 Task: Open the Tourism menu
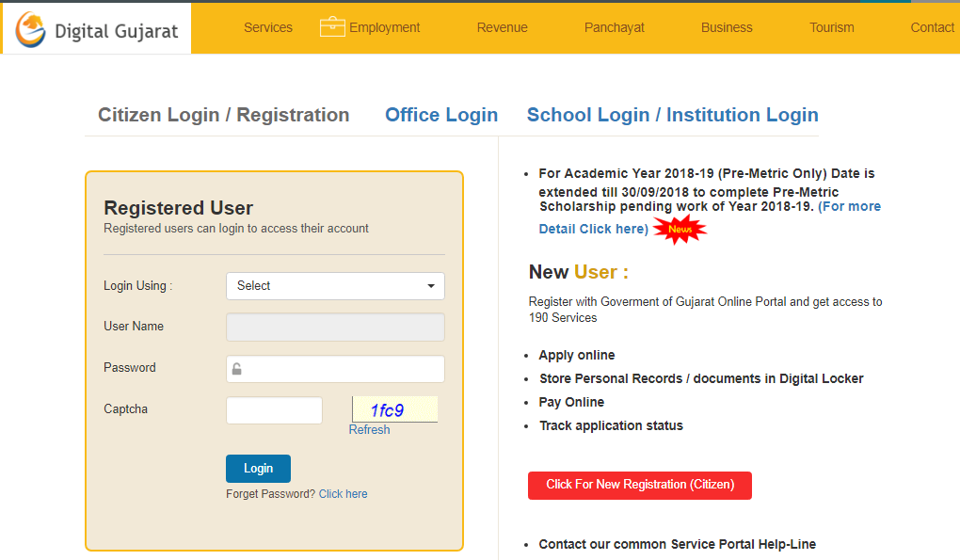831,27
